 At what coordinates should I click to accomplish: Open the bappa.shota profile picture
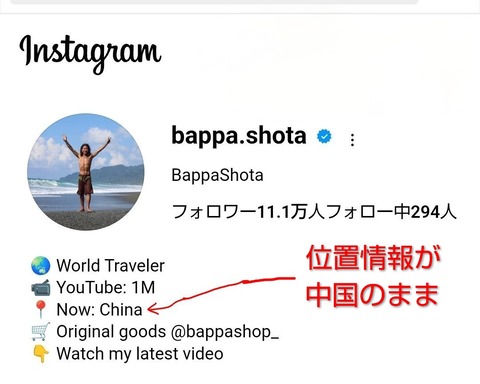pos(86,172)
